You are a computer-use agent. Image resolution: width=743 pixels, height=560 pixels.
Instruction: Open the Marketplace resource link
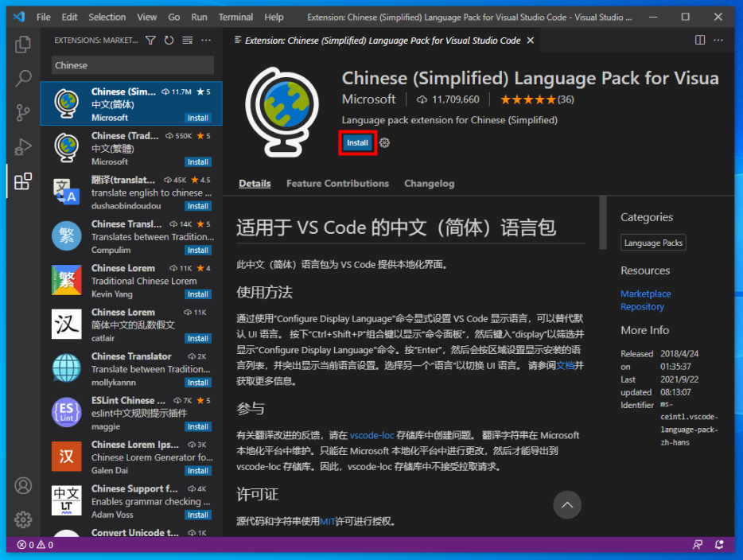(x=646, y=294)
